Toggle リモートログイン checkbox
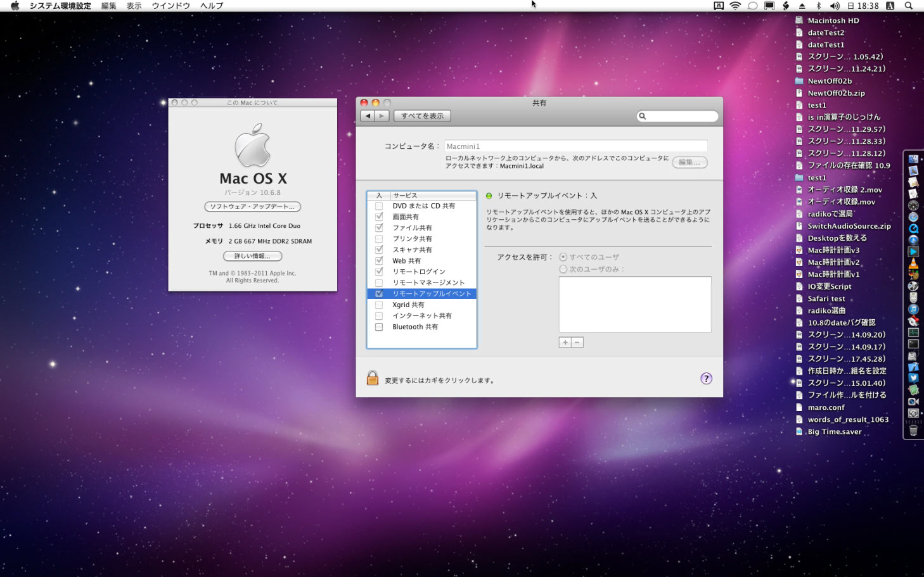 tap(379, 272)
